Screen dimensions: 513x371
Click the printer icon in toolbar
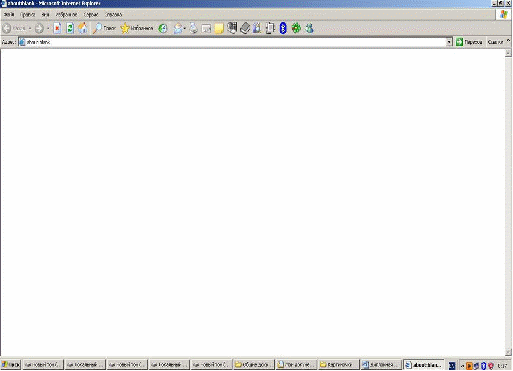[194, 28]
